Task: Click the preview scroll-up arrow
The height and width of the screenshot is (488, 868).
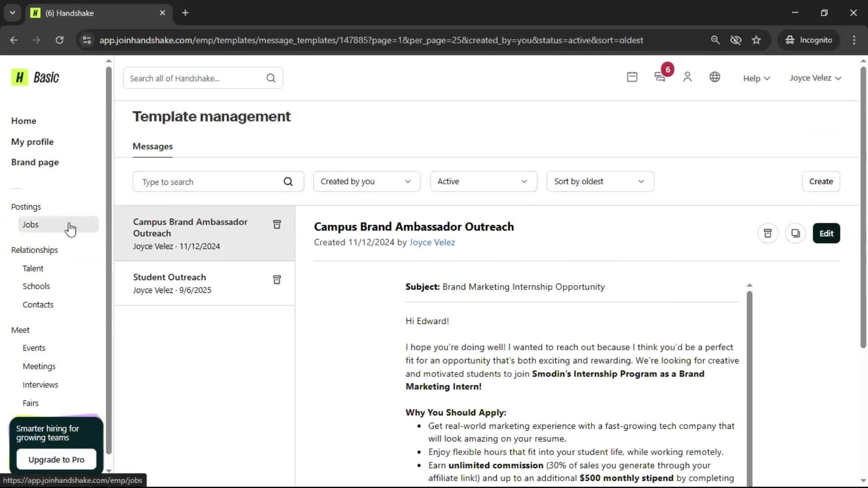Action: [749, 286]
